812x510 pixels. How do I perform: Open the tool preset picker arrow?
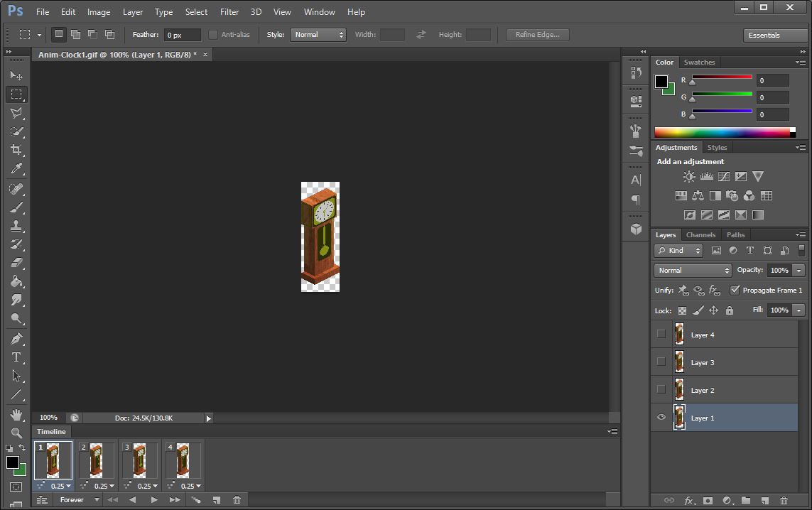39,35
